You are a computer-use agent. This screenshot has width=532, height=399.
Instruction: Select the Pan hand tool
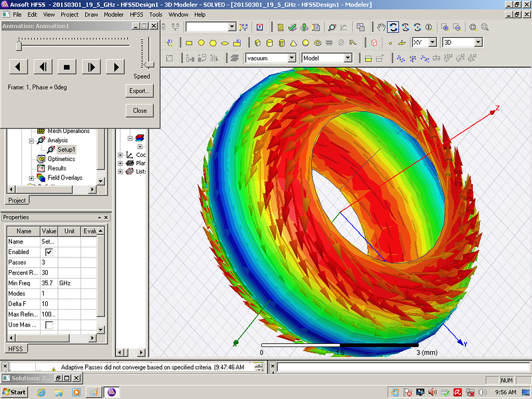point(381,27)
